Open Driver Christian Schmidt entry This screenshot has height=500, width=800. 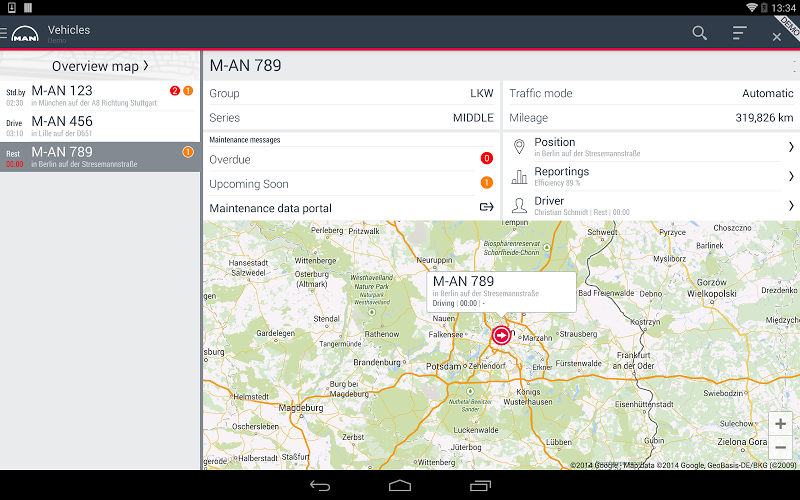tap(652, 206)
